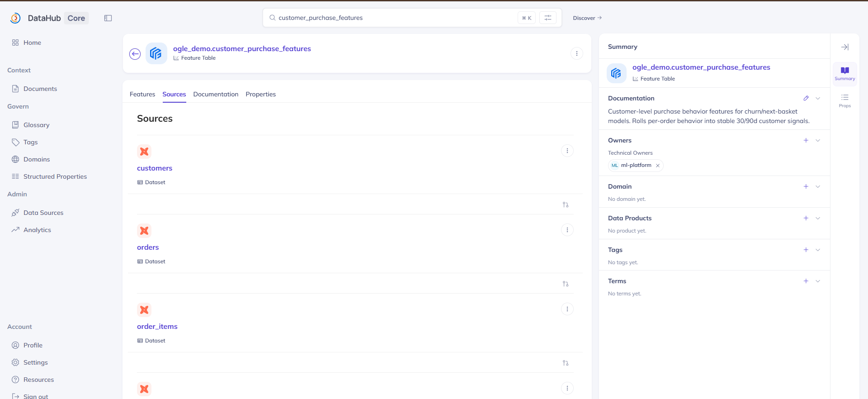Collapse the Domain section
Image resolution: width=868 pixels, height=399 pixels.
[818, 186]
